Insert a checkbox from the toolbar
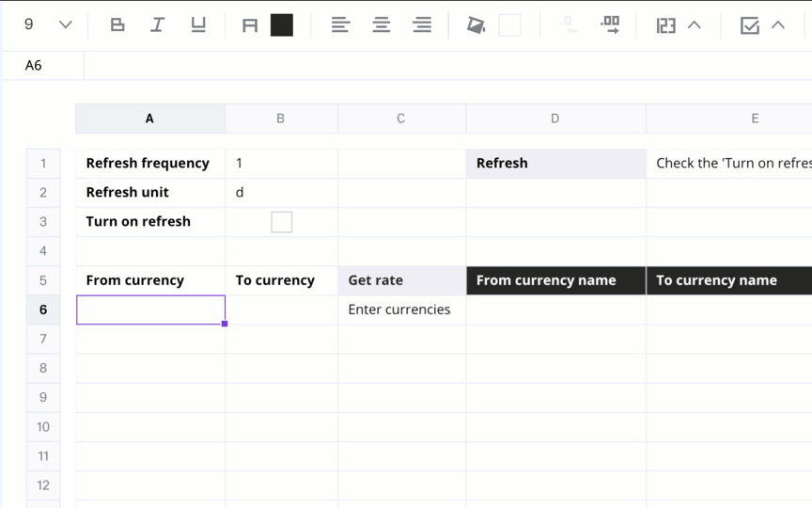 tap(749, 24)
